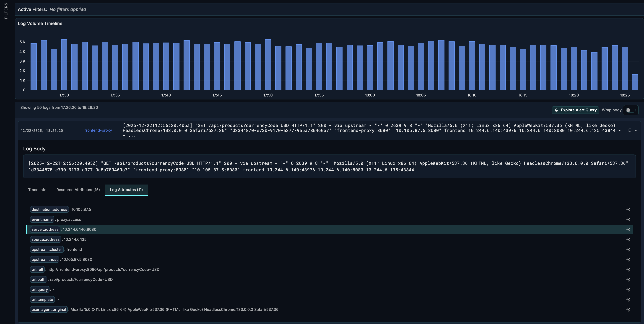
Task: Click plus icon beside event.name attribute
Action: [628, 219]
